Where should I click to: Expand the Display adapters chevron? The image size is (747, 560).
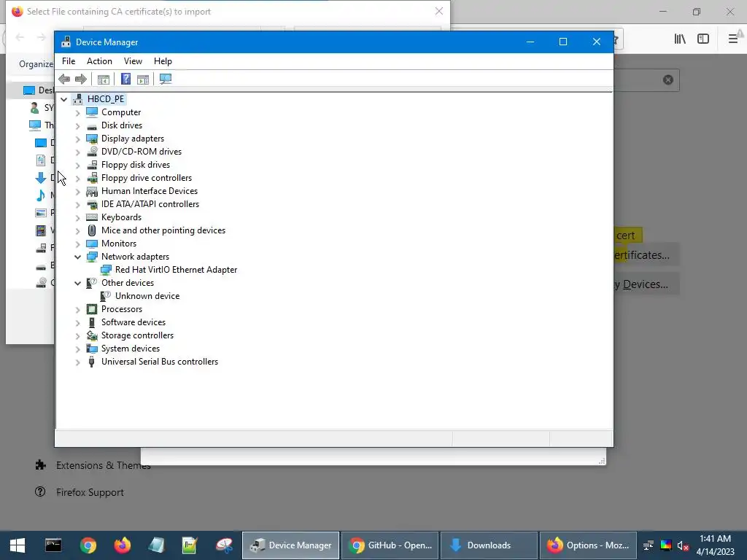(x=77, y=139)
